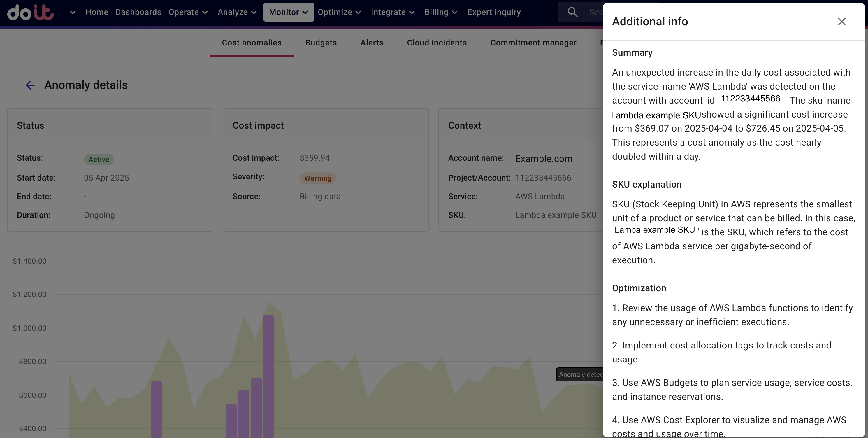Click project account number 112233445566 in Context

(x=543, y=178)
